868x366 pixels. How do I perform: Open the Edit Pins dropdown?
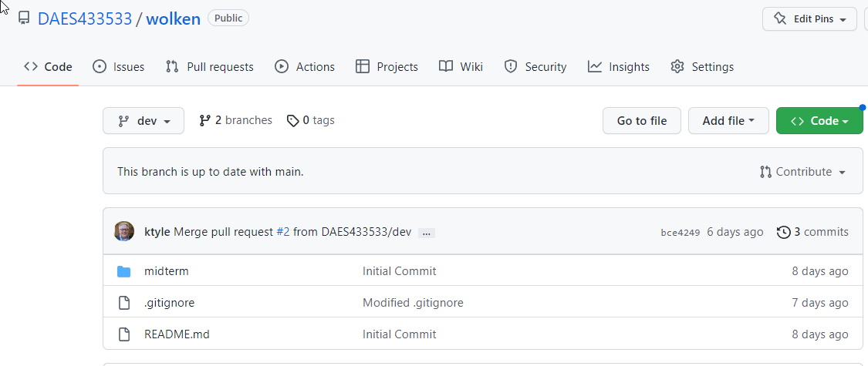pyautogui.click(x=809, y=18)
